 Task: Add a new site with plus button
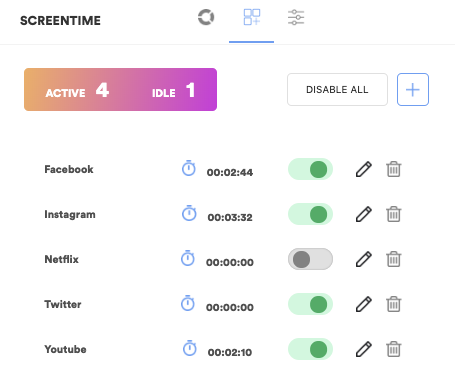point(413,89)
